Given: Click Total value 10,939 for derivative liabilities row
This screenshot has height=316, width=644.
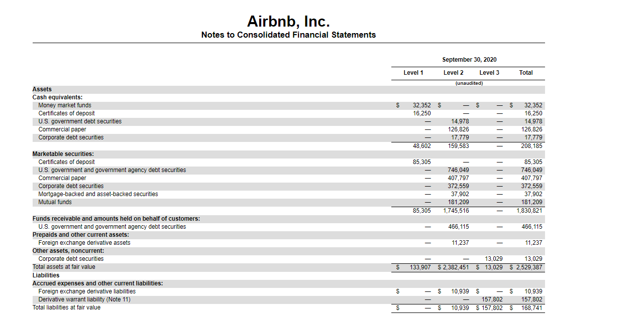Looking at the screenshot, I should pos(533,291).
